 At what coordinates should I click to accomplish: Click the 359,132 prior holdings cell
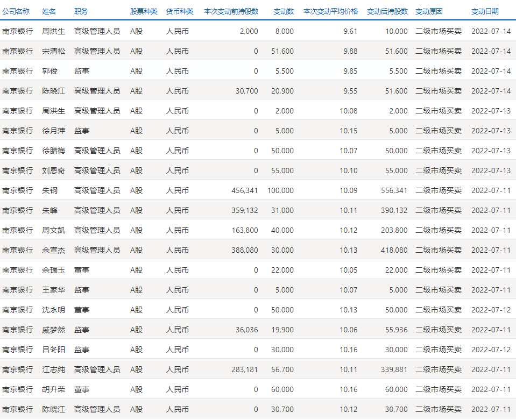244,210
